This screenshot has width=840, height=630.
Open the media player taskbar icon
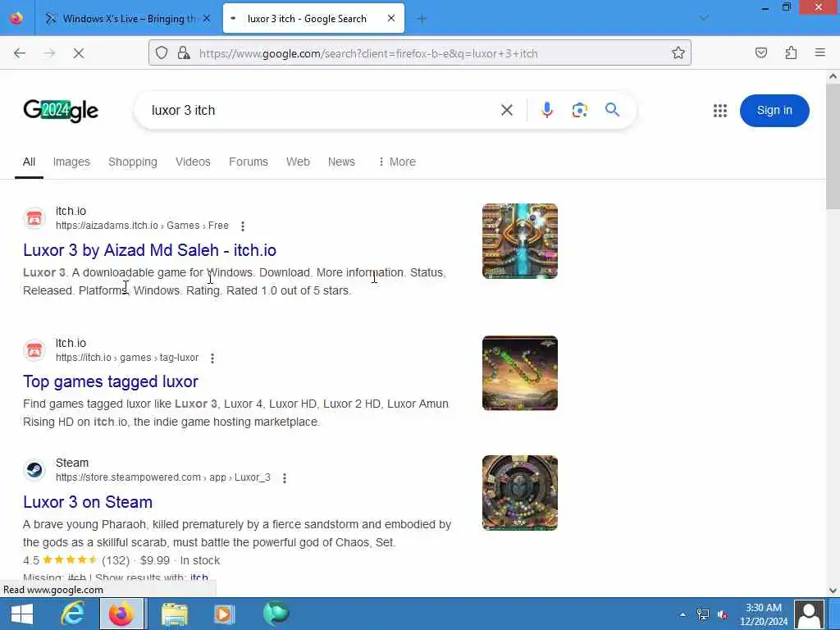click(224, 614)
